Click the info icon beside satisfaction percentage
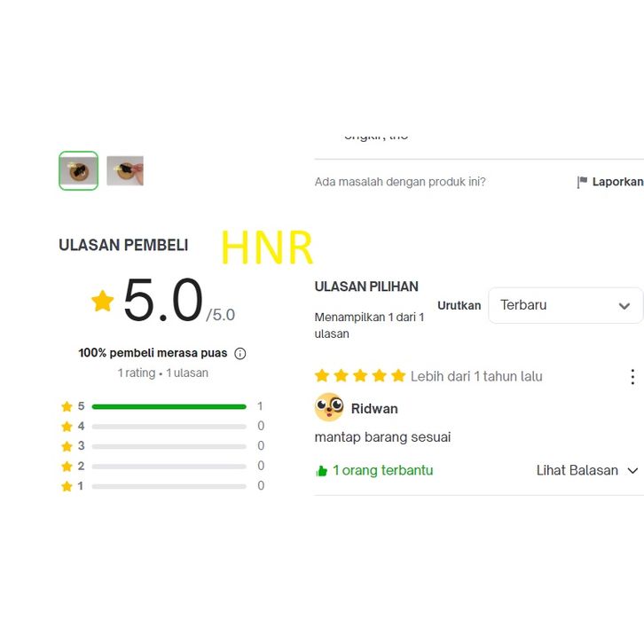This screenshot has width=644, height=644. (x=240, y=353)
